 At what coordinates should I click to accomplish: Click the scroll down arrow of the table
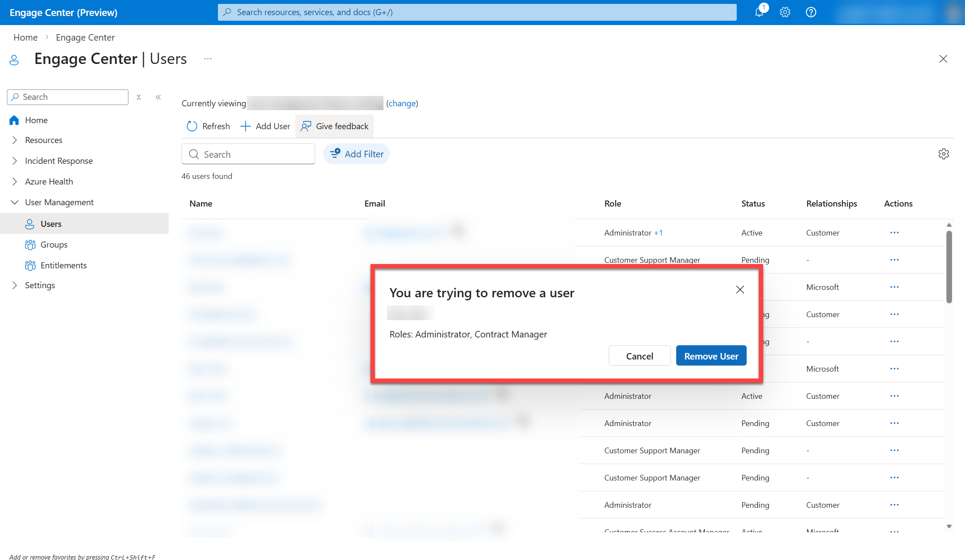(949, 526)
